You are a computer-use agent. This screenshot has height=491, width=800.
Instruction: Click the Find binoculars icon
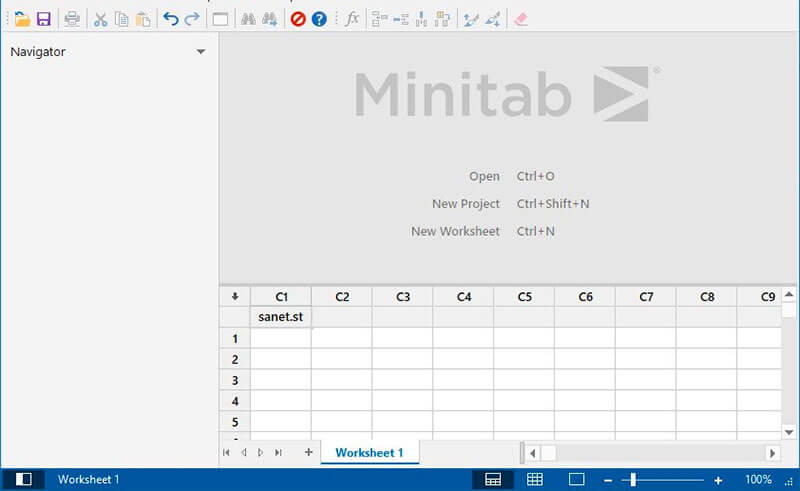[248, 19]
